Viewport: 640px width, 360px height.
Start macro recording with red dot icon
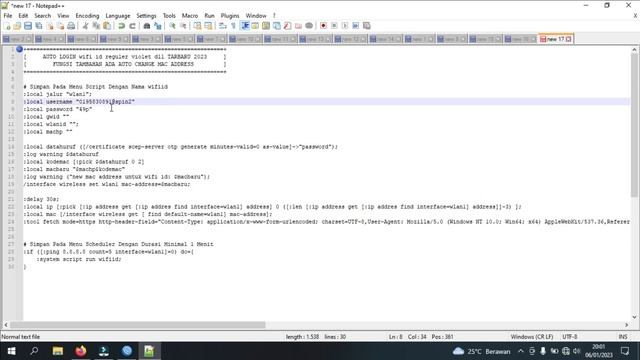tap(323, 26)
